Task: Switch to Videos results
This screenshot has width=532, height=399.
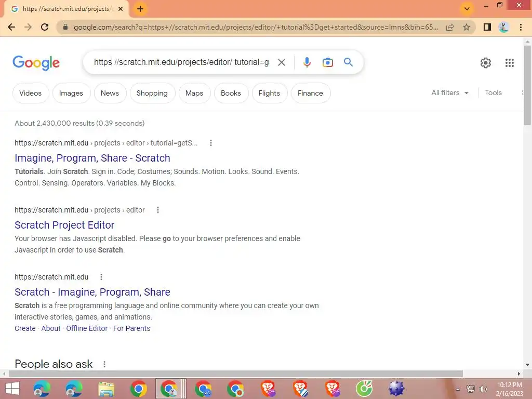Action: pyautogui.click(x=31, y=93)
